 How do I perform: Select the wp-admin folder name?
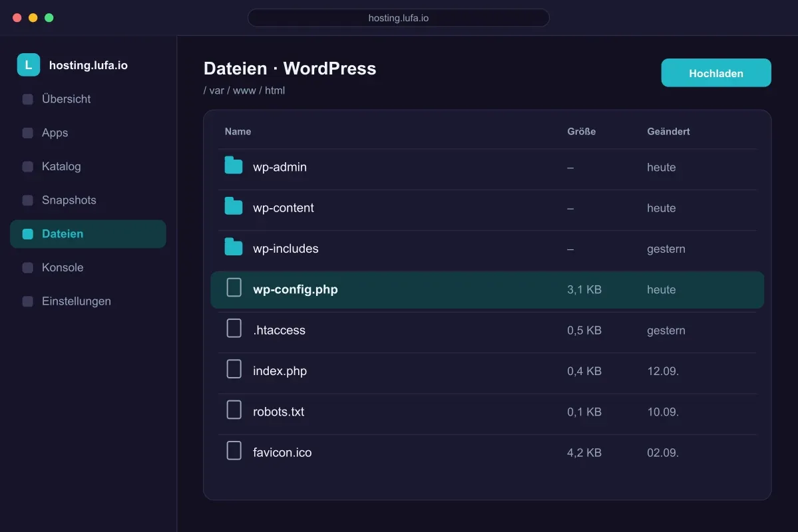pos(280,168)
